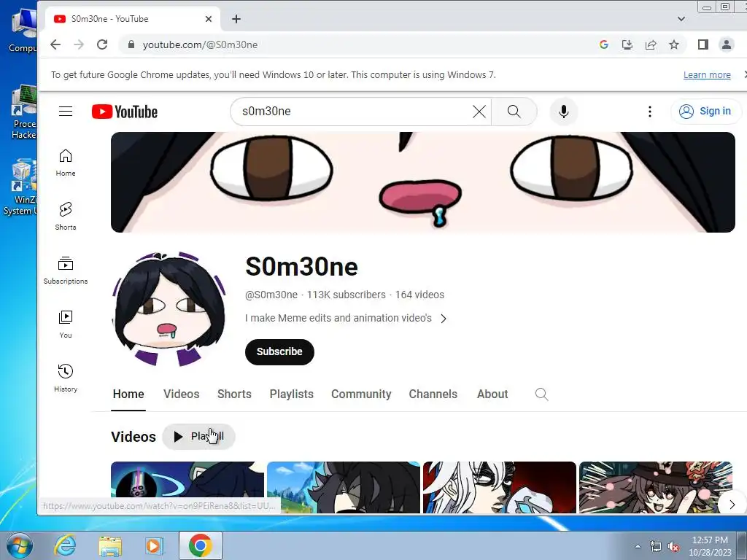The height and width of the screenshot is (560, 747).
Task: Open History in the sidebar
Action: [x=66, y=378]
